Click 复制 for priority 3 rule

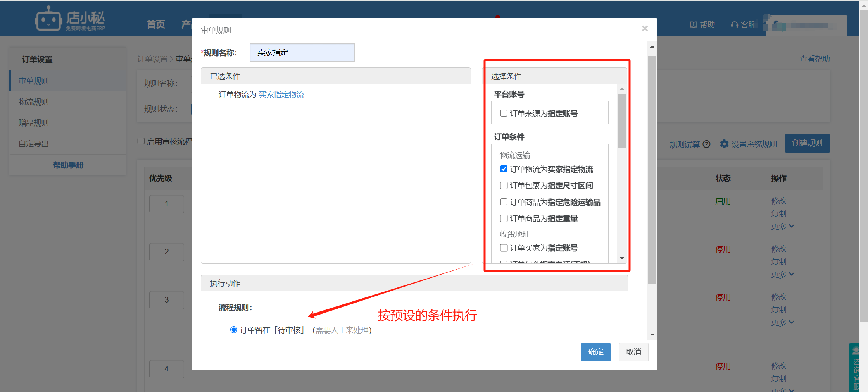(779, 310)
